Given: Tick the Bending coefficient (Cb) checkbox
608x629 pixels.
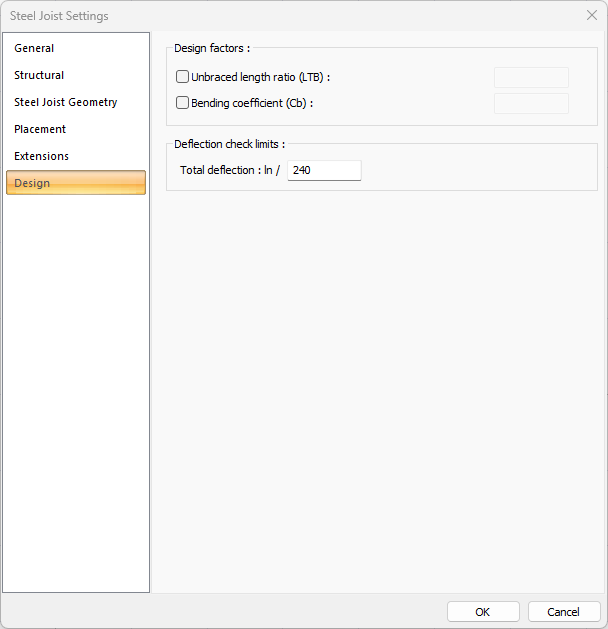Looking at the screenshot, I should (182, 102).
